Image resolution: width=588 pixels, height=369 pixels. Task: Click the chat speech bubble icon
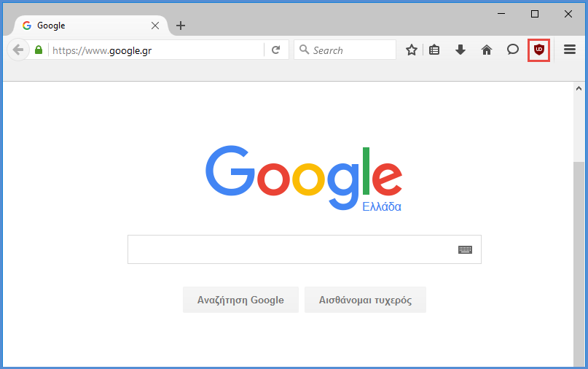tap(513, 50)
